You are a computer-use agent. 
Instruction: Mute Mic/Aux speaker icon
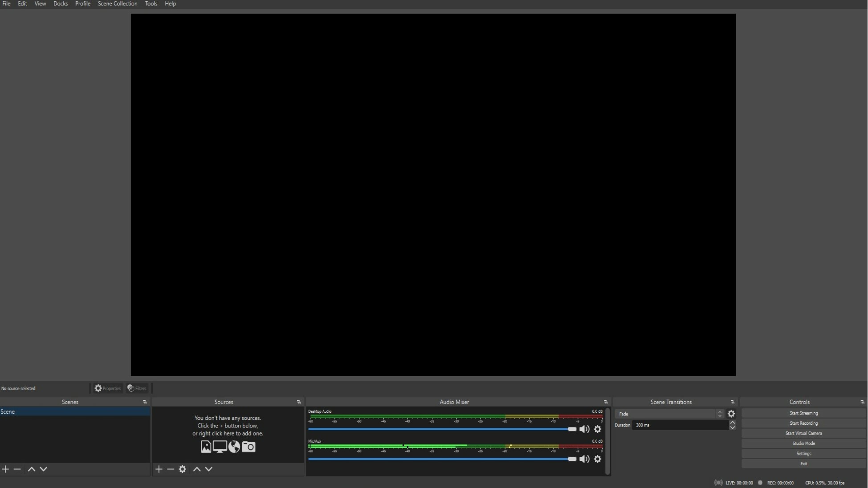point(584,459)
